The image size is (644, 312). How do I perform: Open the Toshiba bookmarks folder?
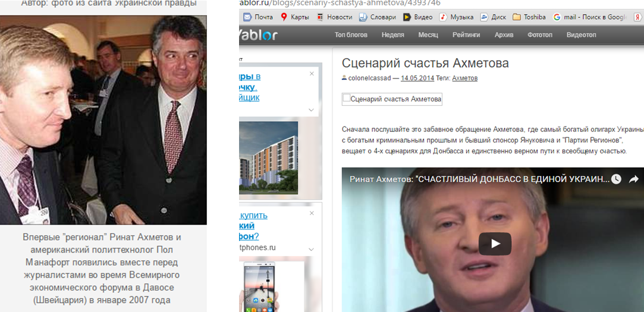coord(529,17)
